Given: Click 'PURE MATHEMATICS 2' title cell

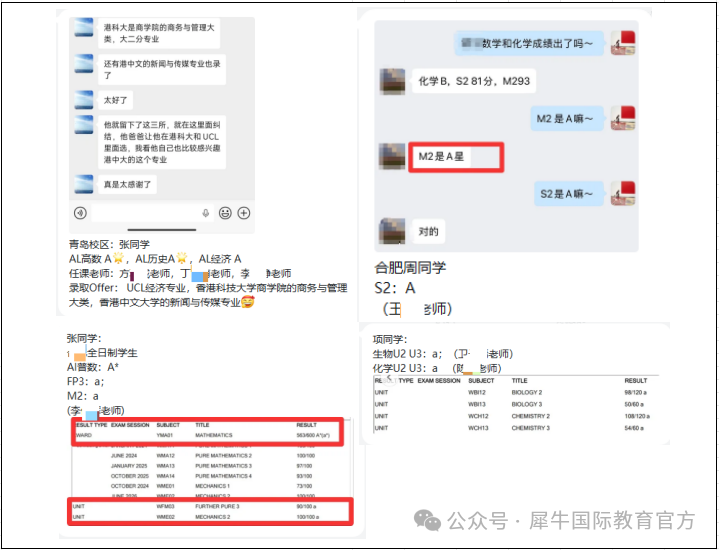Looking at the screenshot, I should coord(224,456).
